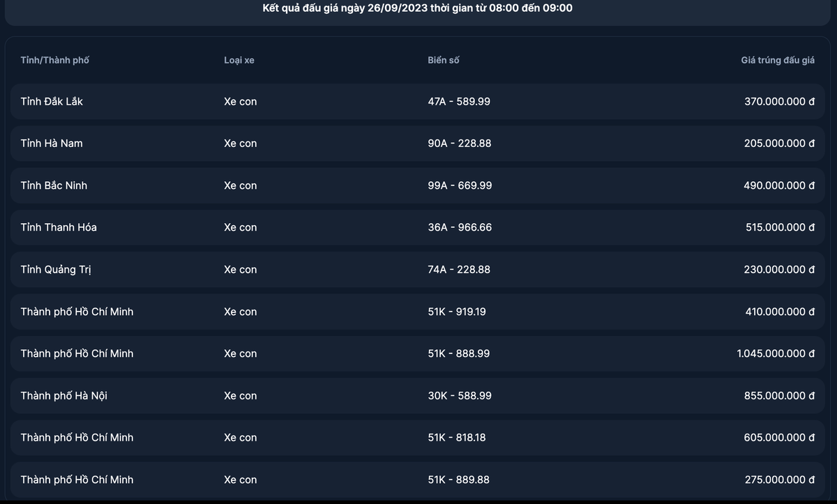Viewport: 837px width, 504px height.
Task: Click plate number 51K - 818.18
Action: coord(457,438)
